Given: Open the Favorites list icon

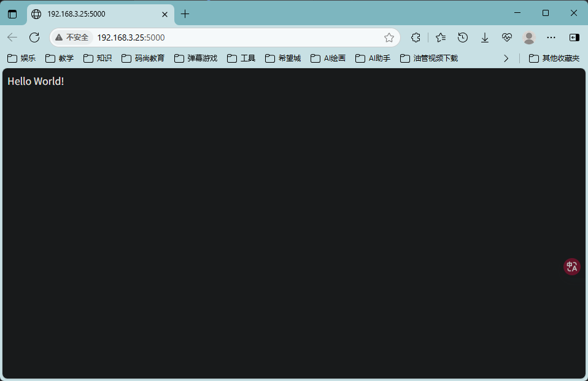Looking at the screenshot, I should (440, 37).
